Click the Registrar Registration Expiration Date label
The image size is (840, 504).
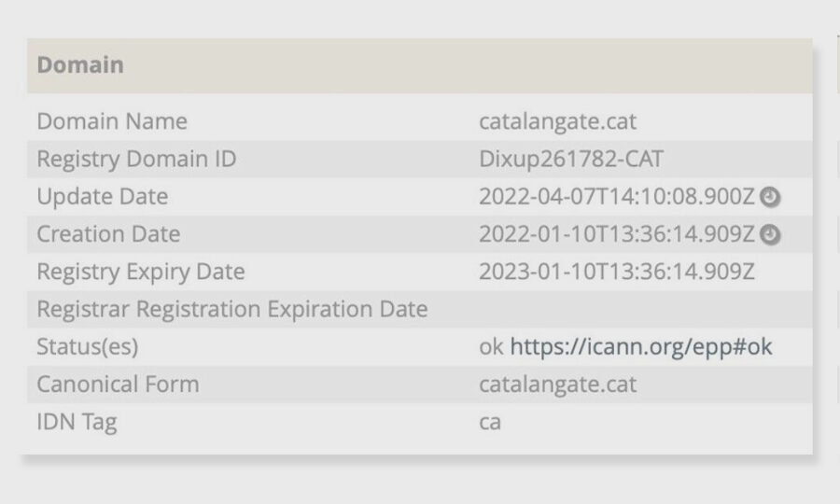[x=232, y=309]
